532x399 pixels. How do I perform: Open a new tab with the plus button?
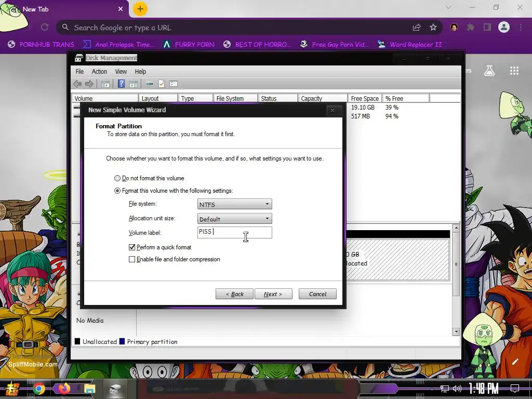click(x=140, y=9)
